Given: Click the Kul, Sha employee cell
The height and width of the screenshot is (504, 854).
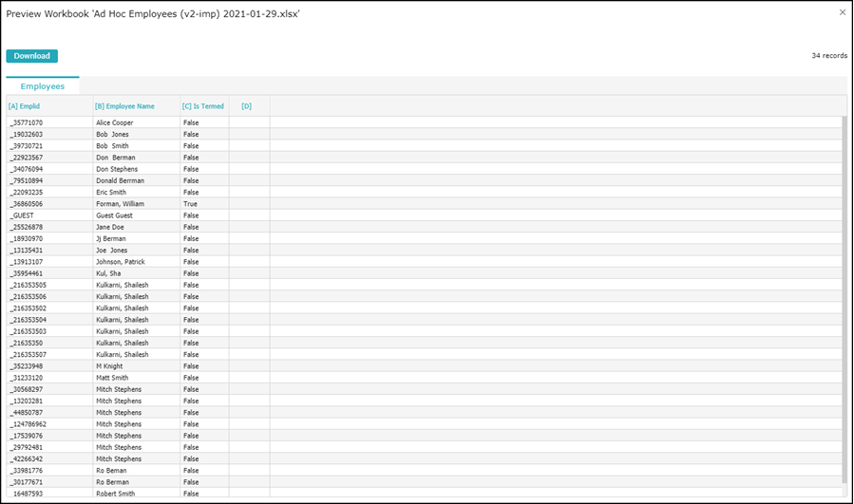Looking at the screenshot, I should (x=108, y=273).
